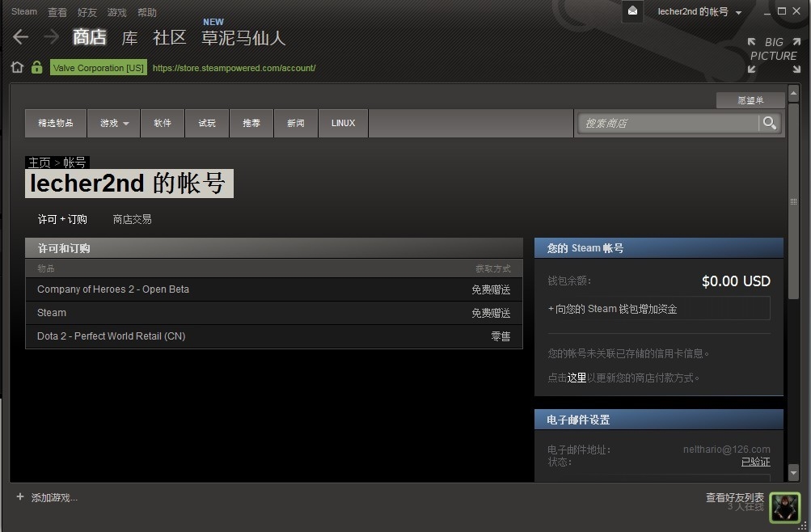This screenshot has height=532, width=811.
Task: Click the green security padlock icon
Action: tap(36, 67)
